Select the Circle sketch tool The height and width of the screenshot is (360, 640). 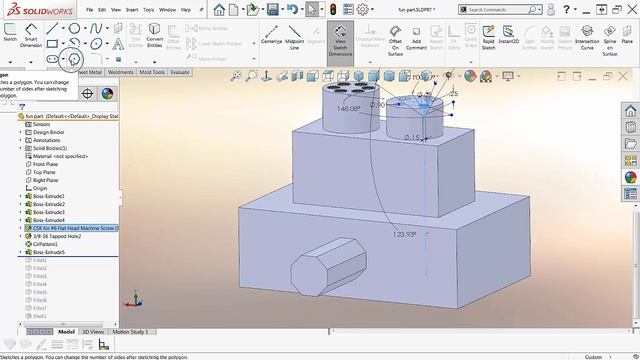74,29
